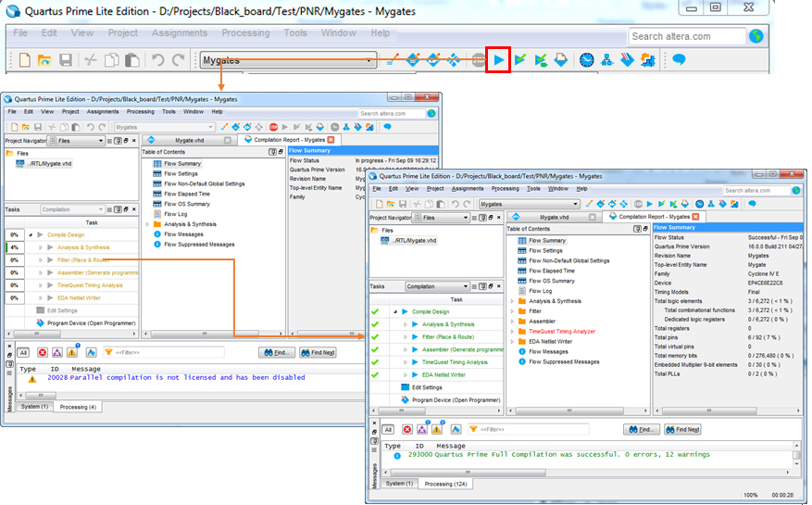Select Mygate.vhd tab in successful window
Viewport: 812px width, 505px height.
(554, 217)
